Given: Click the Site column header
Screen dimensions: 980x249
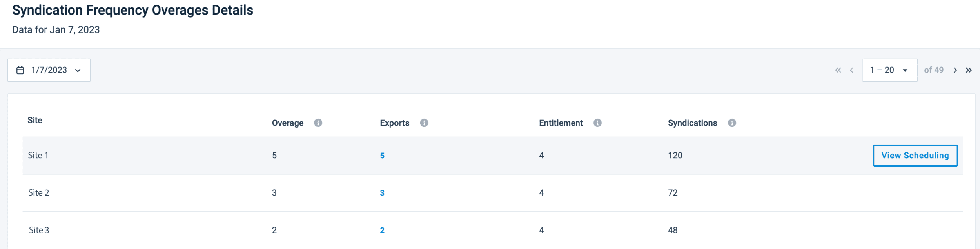Looking at the screenshot, I should coord(35,120).
